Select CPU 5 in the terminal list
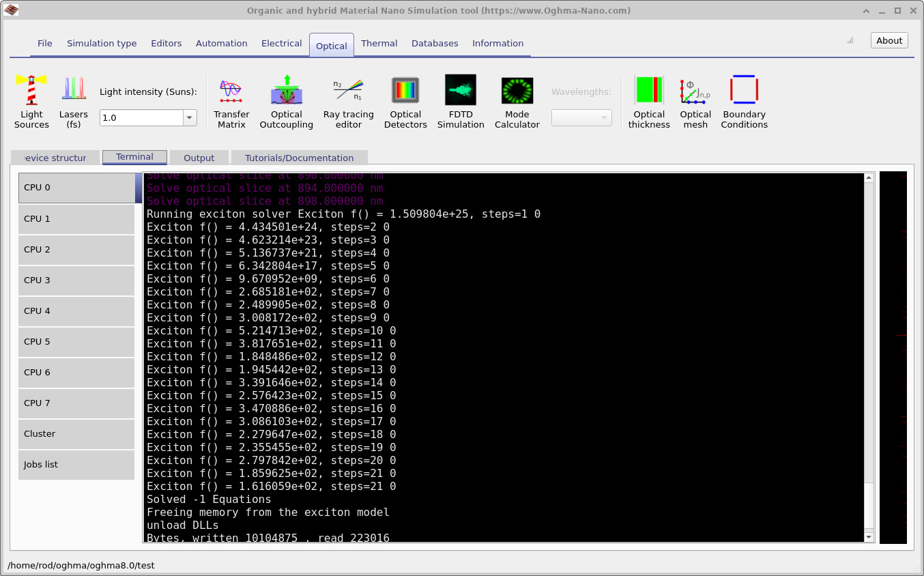This screenshot has height=576, width=924. (x=76, y=342)
